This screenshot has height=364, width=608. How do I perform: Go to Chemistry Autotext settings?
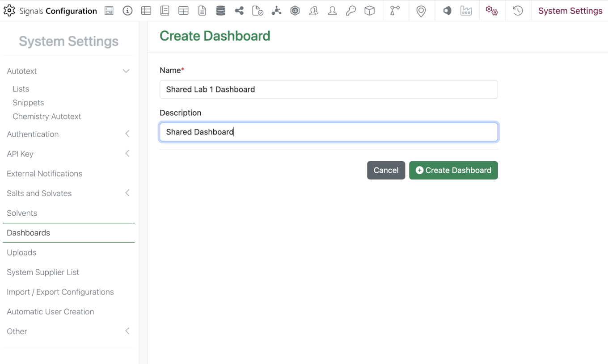click(47, 117)
